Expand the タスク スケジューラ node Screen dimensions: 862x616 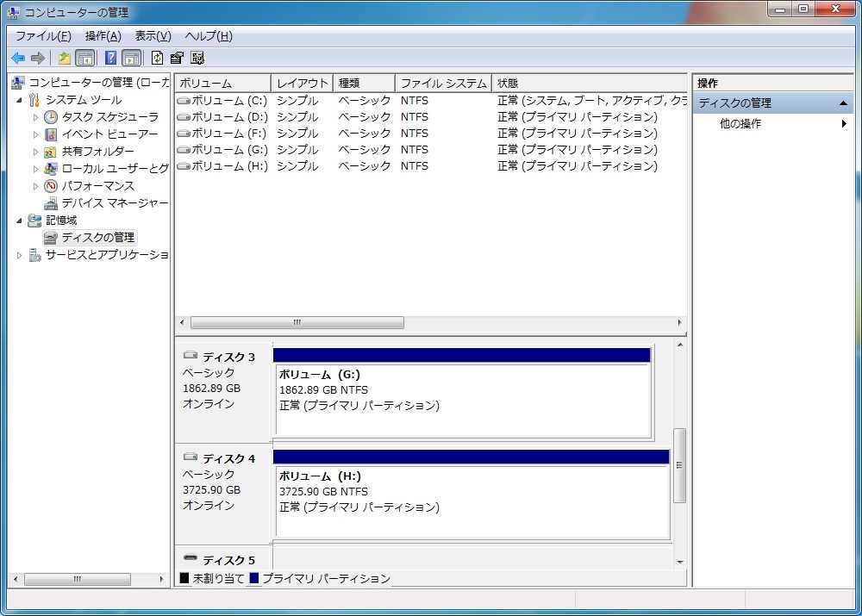(x=35, y=117)
